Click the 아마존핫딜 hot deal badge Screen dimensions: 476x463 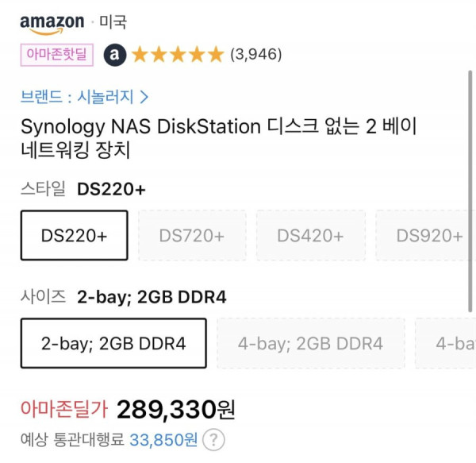pyautogui.click(x=57, y=55)
